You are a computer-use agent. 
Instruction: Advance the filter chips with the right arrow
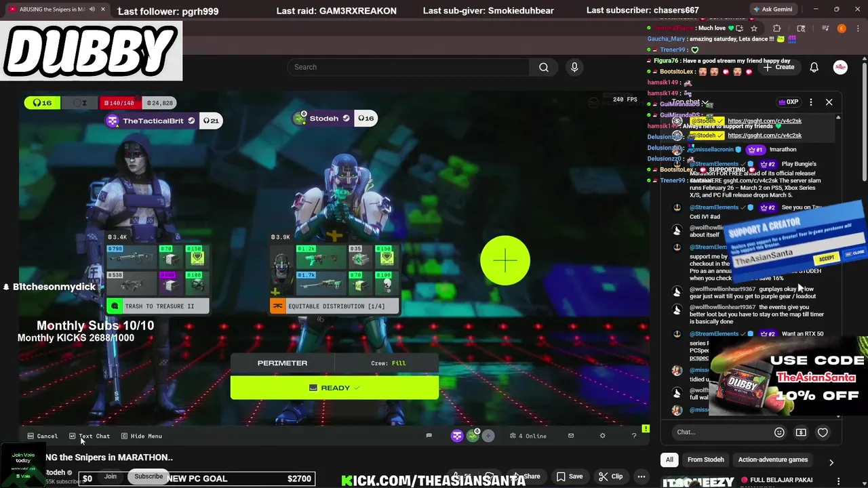[831, 462]
